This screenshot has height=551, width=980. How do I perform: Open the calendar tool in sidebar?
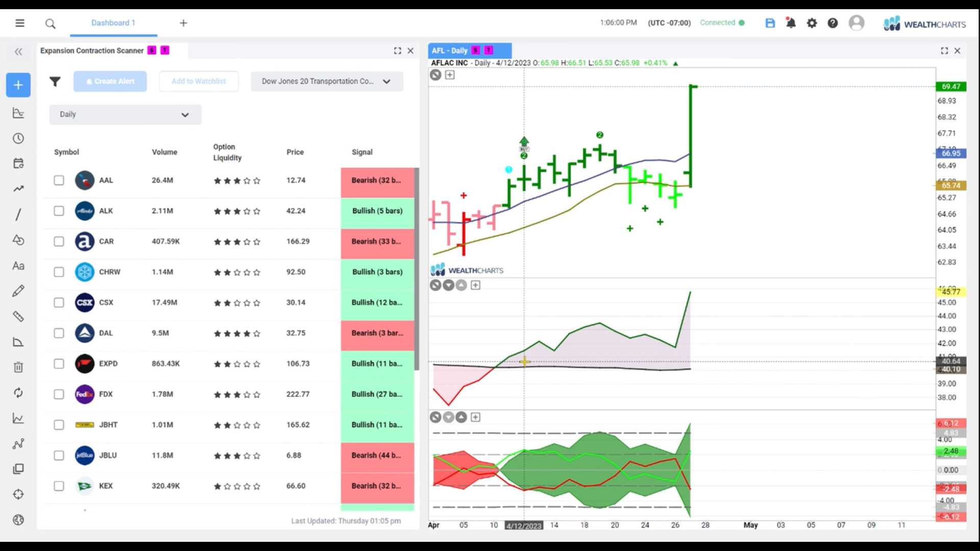[x=18, y=164]
